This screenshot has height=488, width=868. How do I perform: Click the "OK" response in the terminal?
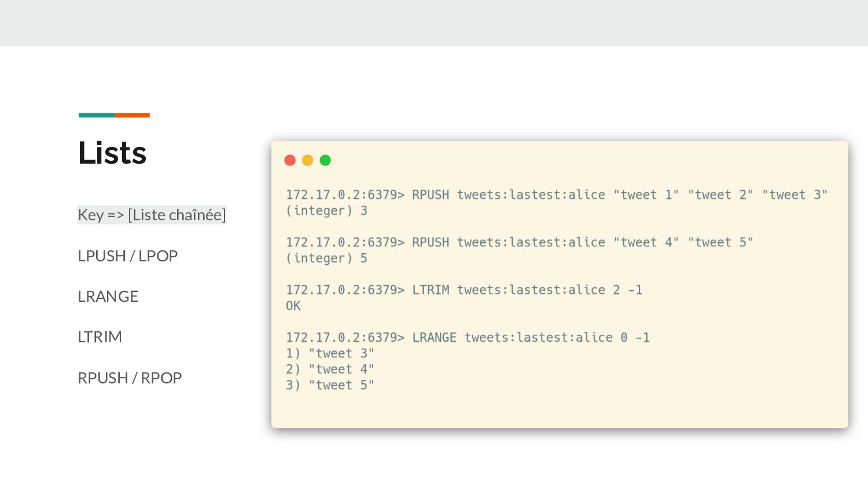pos(293,306)
